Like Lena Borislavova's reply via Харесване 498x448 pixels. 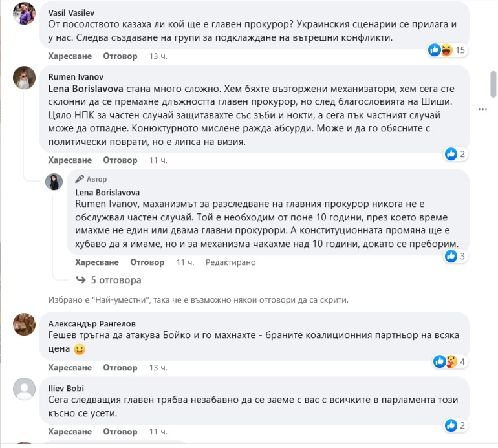tap(97, 262)
